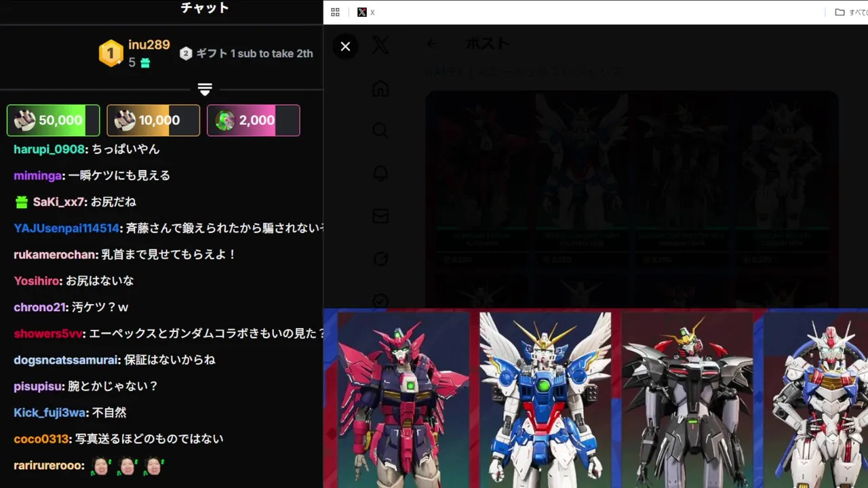Redeem the 50,000 points reward
Image resolution: width=868 pixels, height=488 pixels.
(53, 120)
